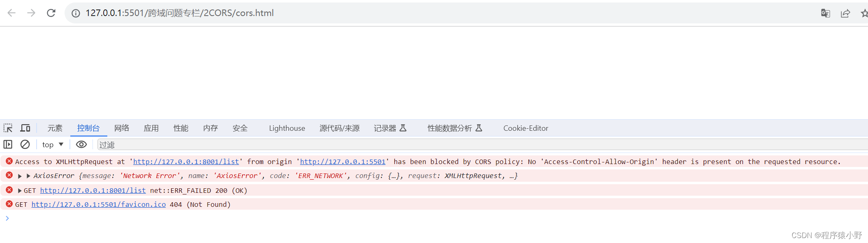Viewport: 868px width, 243px height.
Task: Open the Lighthouse tab
Action: pos(287,128)
